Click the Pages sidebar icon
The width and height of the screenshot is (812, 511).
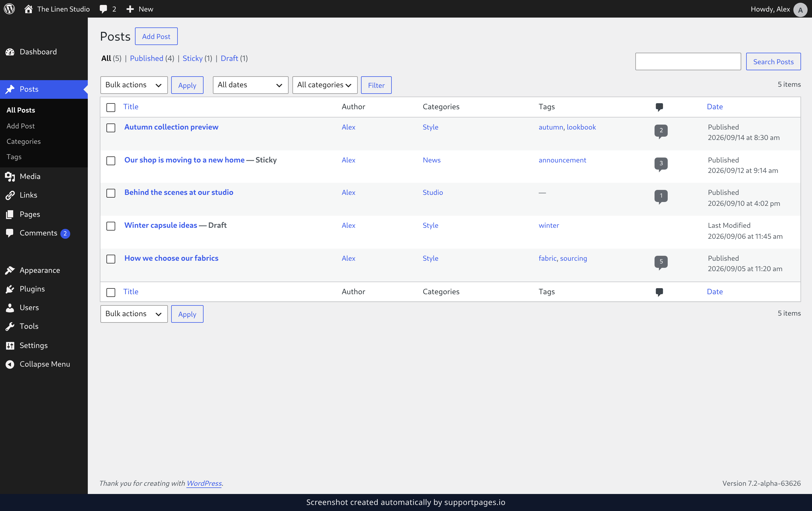pos(10,214)
